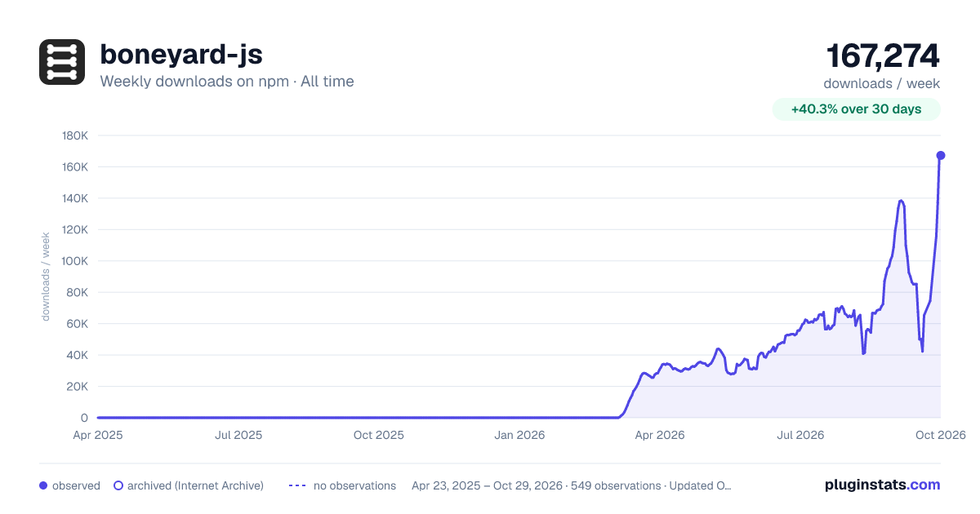This screenshot has width=980, height=514.
Task: Click the Apr 2026 x-axis label
Action: pos(659,435)
